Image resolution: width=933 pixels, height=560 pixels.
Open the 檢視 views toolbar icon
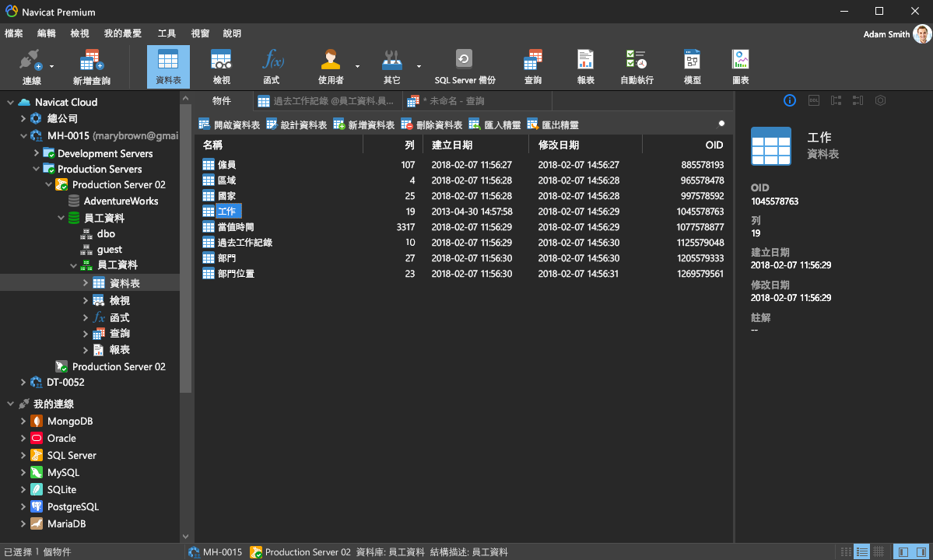(221, 67)
